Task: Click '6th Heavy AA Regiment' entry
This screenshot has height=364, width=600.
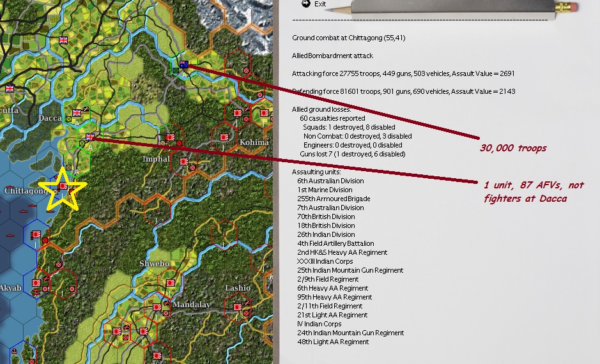Action: pyautogui.click(x=332, y=288)
